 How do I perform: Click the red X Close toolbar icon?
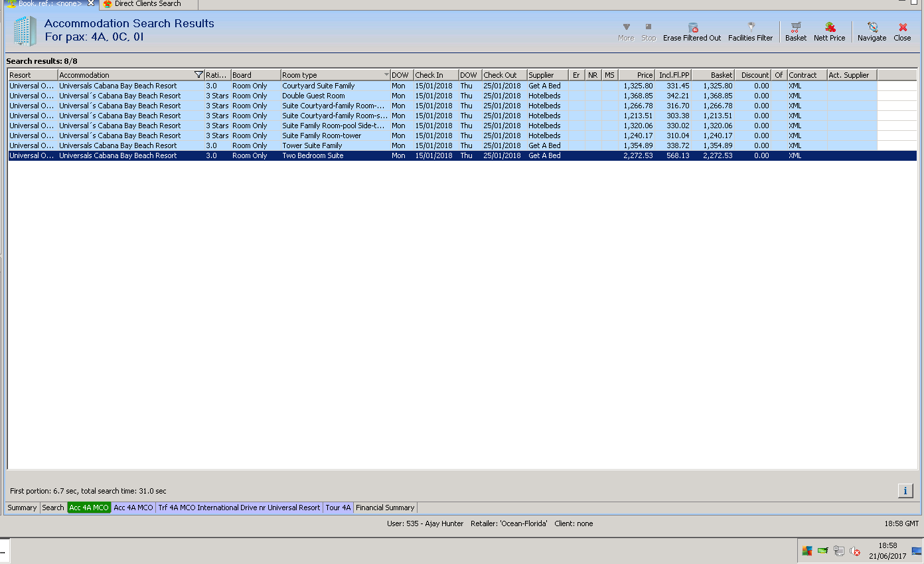click(x=903, y=27)
